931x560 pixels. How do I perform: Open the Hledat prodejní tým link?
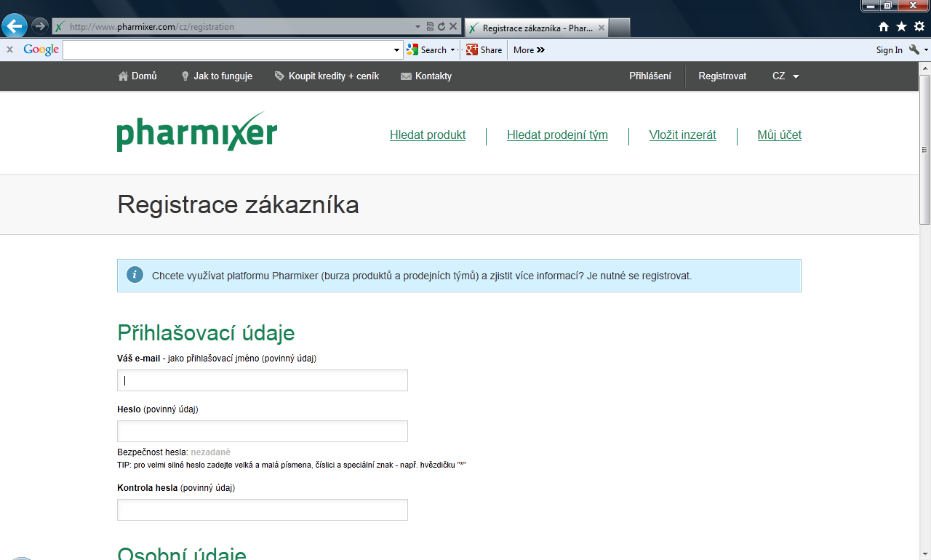tap(557, 135)
